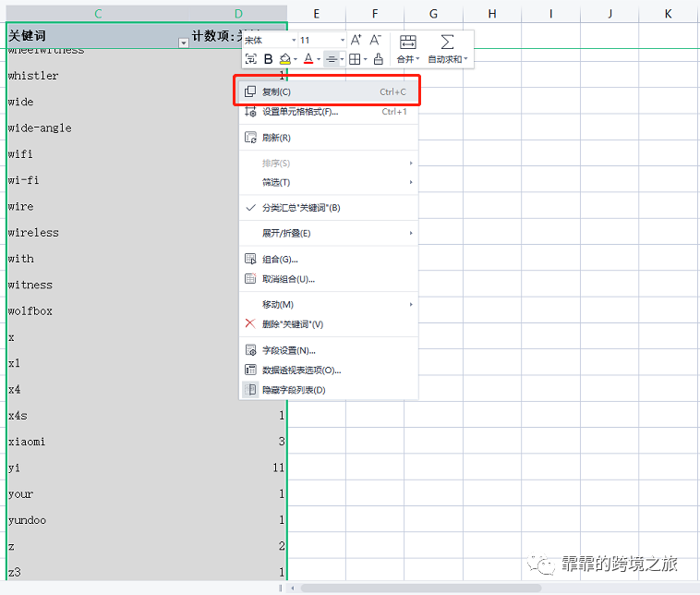
Task: Select the cell containing x4s
Action: click(x=98, y=416)
